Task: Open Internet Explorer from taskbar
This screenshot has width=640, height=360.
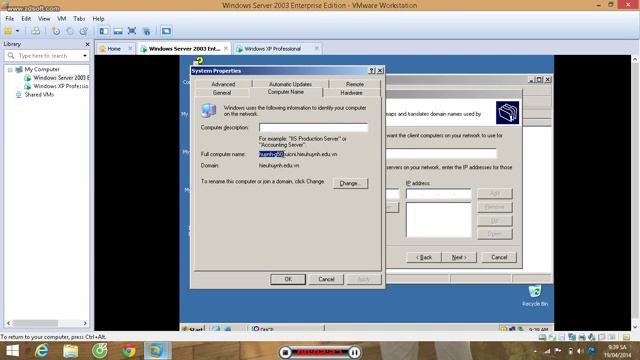Action: (42, 351)
